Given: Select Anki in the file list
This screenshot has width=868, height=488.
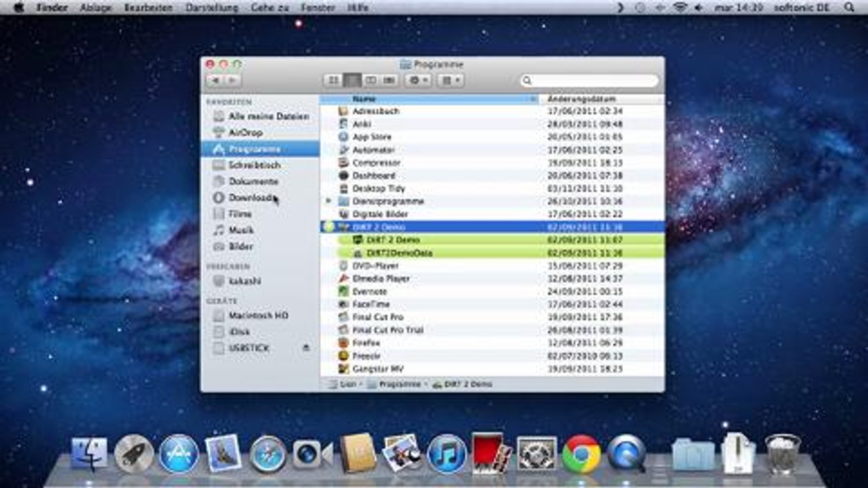Looking at the screenshot, I should point(492,124).
